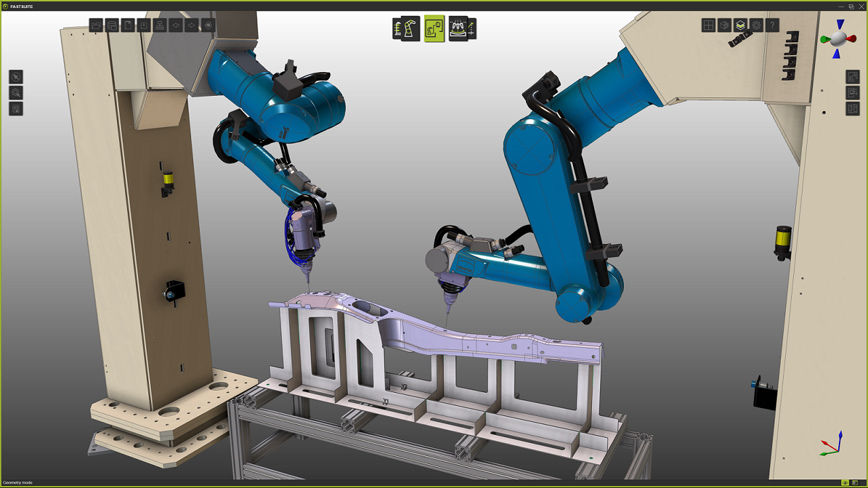Viewport: 868px width, 488px height.
Task: Open the hierarchy tree structure icon
Action: point(159,26)
